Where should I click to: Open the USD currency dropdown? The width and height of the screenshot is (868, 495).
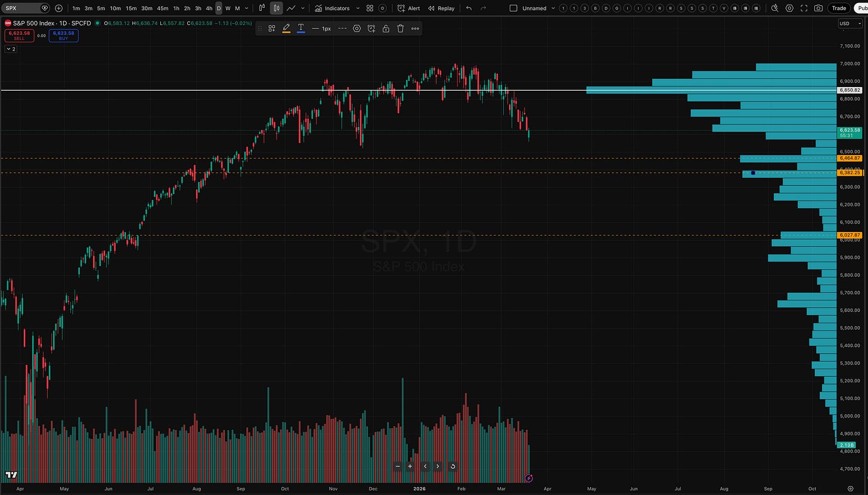[849, 24]
